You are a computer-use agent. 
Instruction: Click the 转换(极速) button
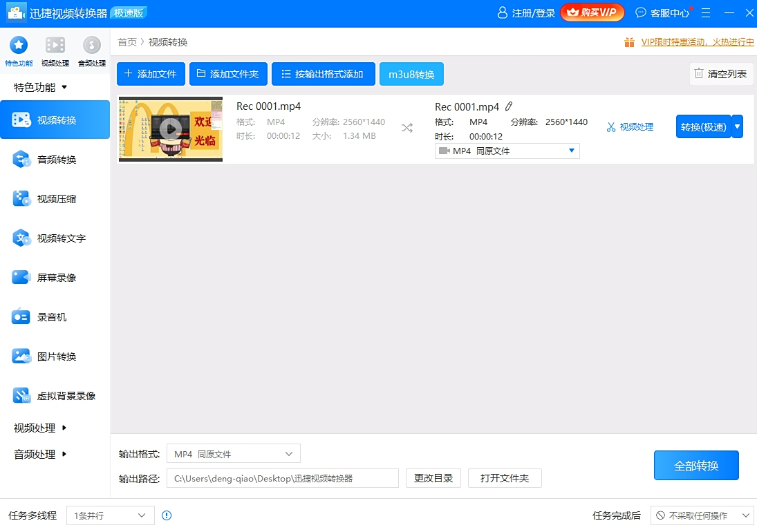pos(703,127)
